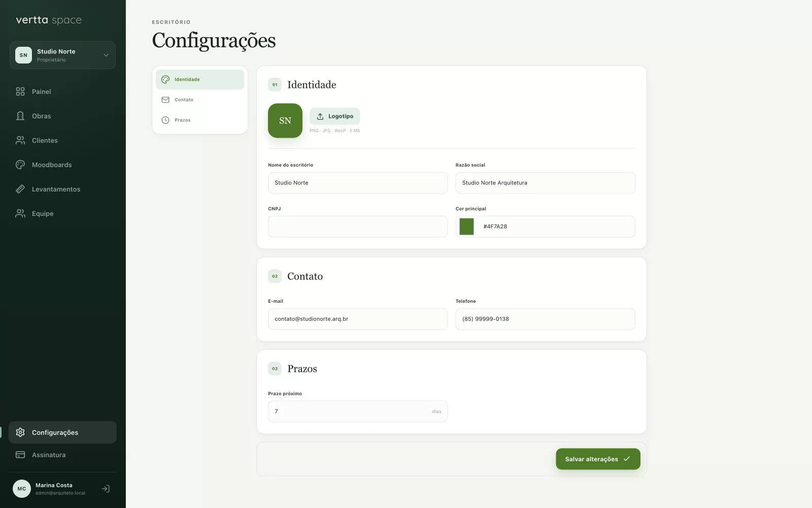Click the Levantamentos ruler icon
812x508 pixels.
(20, 189)
